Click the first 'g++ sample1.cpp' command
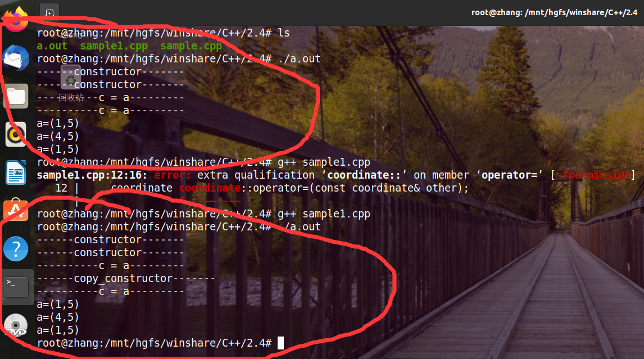This screenshot has width=644, height=359. (x=324, y=162)
